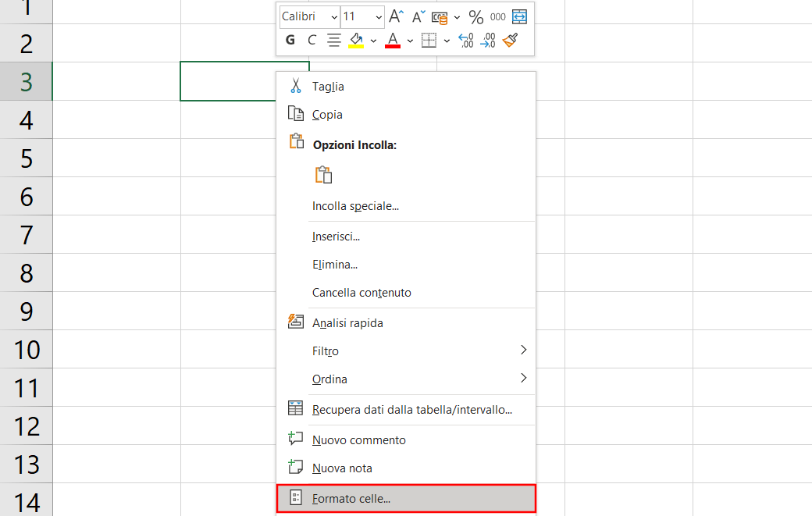Increase font size in mini toolbar

[x=396, y=16]
